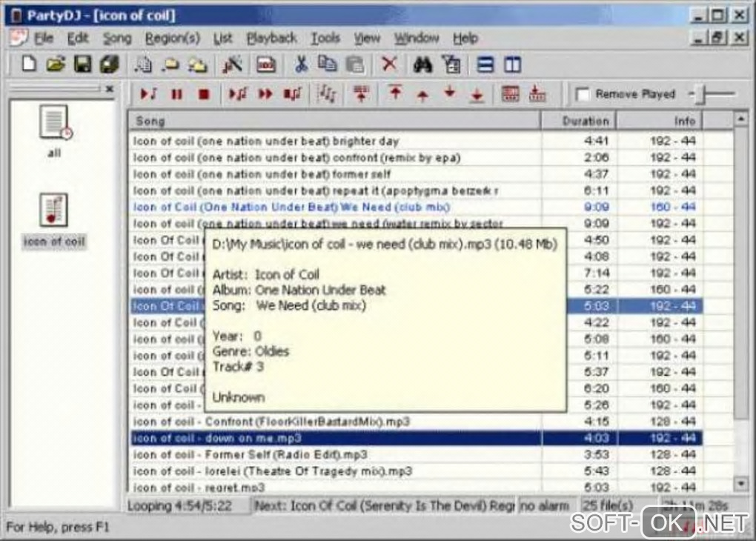Click the Paste clipboard icon
Image resolution: width=756 pixels, height=541 pixels.
point(355,64)
